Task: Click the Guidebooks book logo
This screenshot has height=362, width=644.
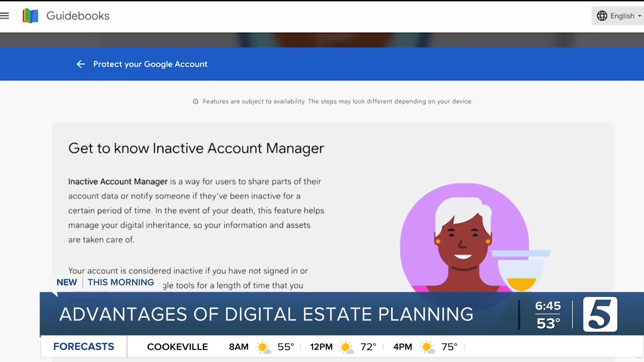Action: point(30,16)
